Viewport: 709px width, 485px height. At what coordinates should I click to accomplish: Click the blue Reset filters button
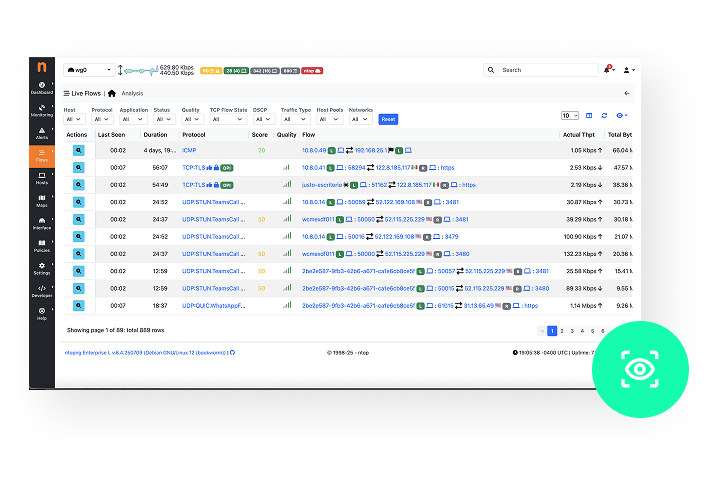(388, 119)
